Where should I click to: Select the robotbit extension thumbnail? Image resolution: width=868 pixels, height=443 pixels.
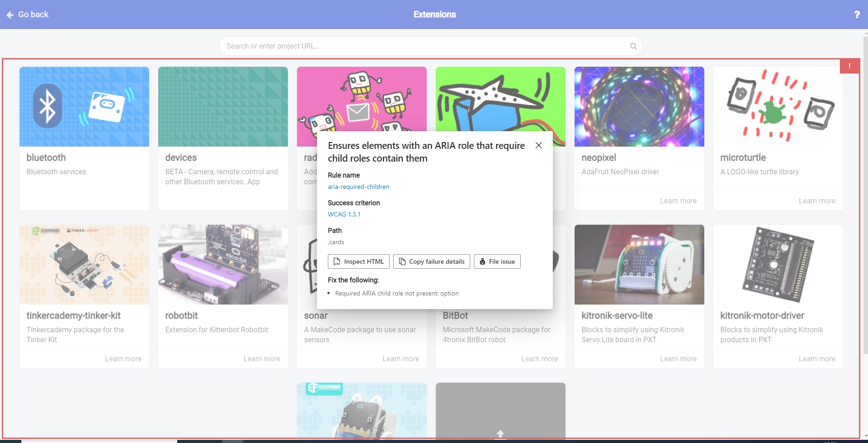[223, 265]
